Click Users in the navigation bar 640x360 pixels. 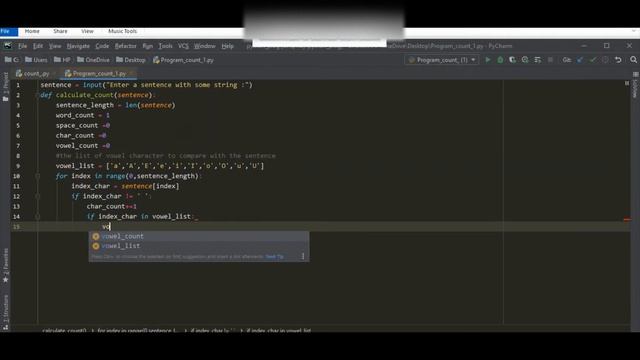36,60
